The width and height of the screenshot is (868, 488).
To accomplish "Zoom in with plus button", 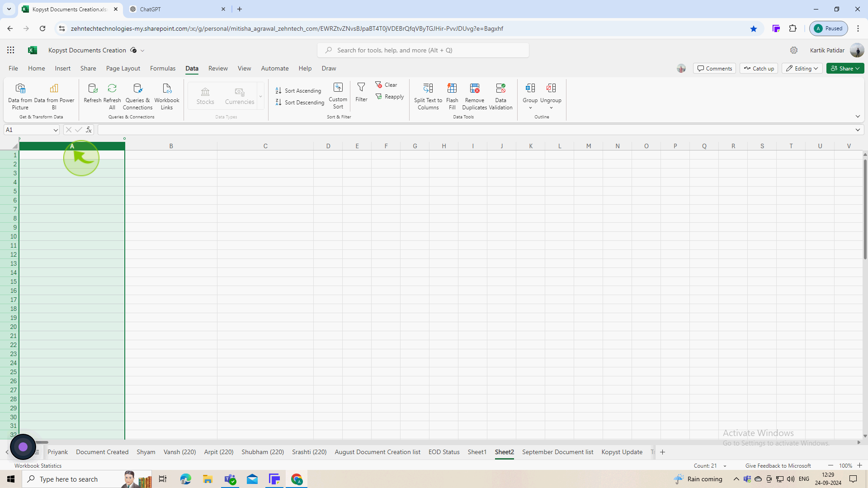I will [859, 465].
